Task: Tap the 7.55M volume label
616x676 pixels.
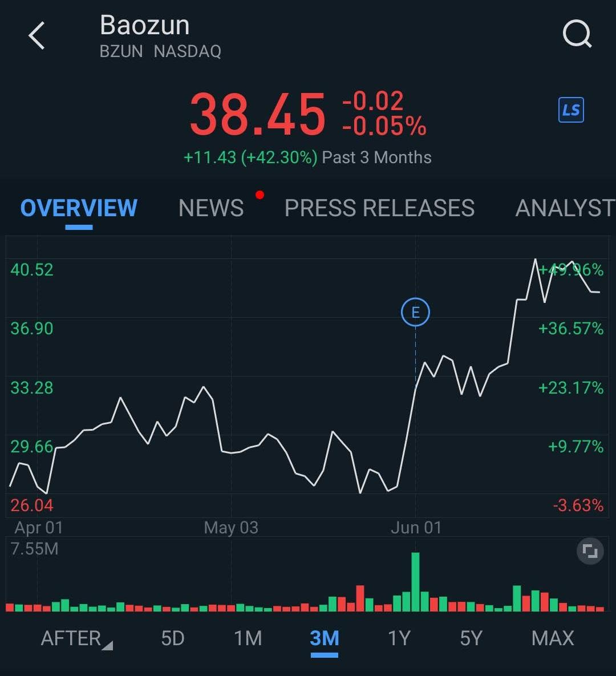Action: (34, 549)
